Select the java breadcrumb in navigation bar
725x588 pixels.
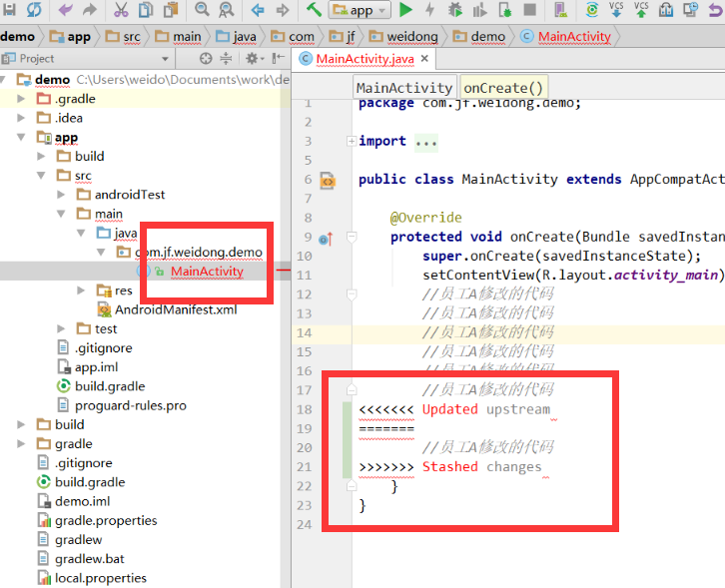tap(236, 37)
